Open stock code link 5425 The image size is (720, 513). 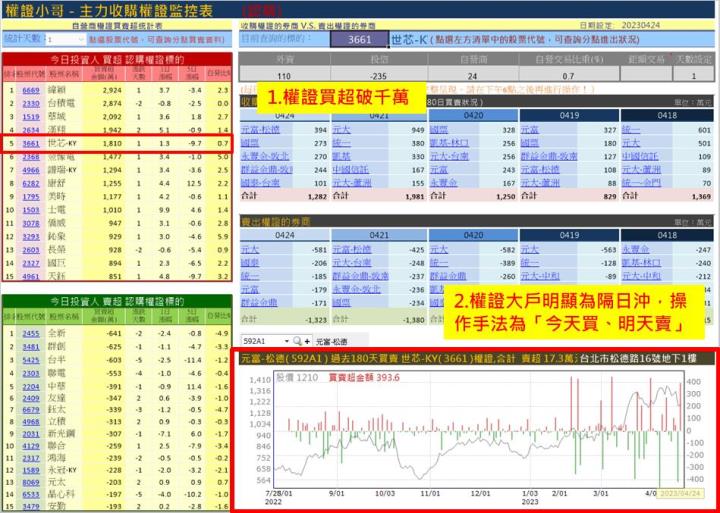point(31,360)
